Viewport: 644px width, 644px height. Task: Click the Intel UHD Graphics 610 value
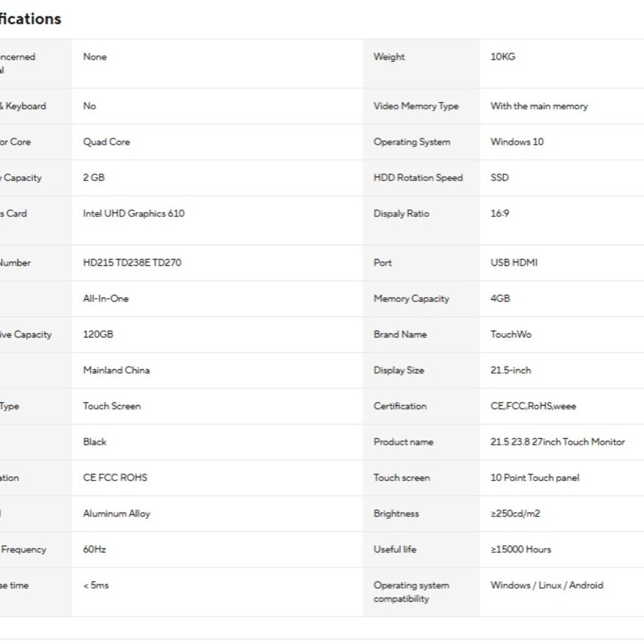[x=133, y=214]
